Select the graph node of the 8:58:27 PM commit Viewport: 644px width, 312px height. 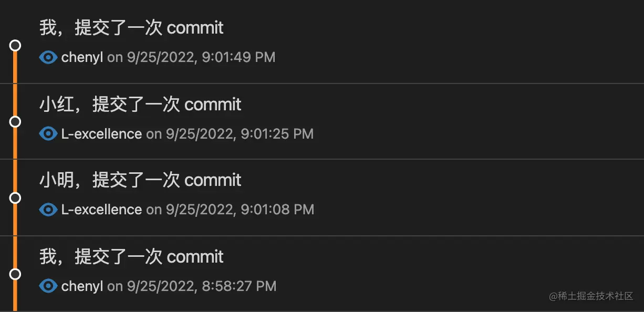pos(15,274)
